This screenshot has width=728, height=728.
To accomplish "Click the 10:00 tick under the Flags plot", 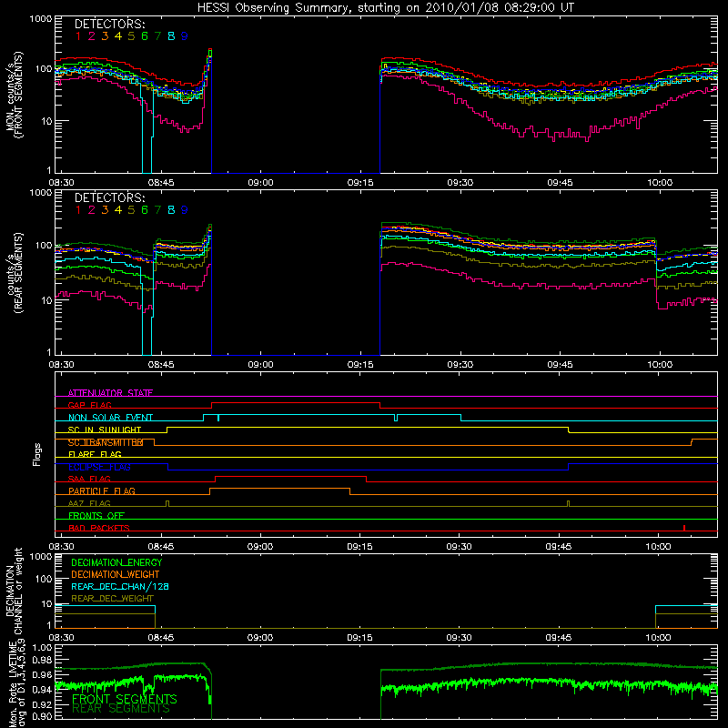I will point(658,547).
